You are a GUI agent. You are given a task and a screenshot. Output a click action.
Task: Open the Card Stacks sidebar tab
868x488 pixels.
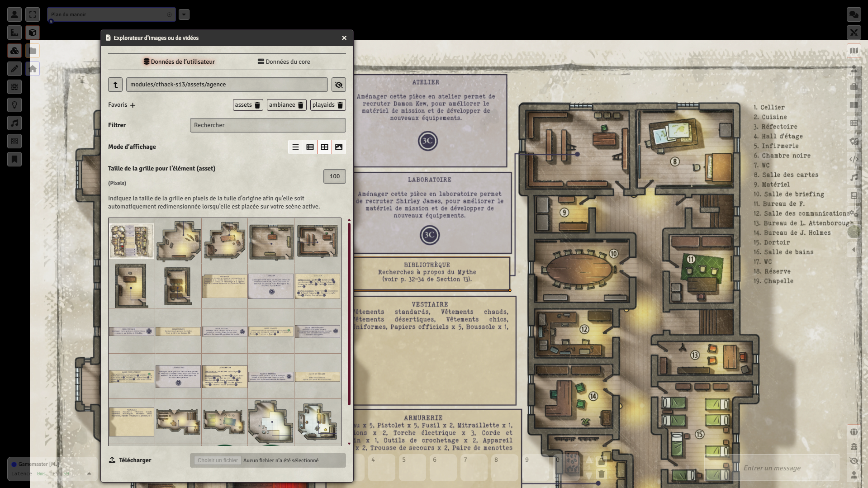point(854,141)
